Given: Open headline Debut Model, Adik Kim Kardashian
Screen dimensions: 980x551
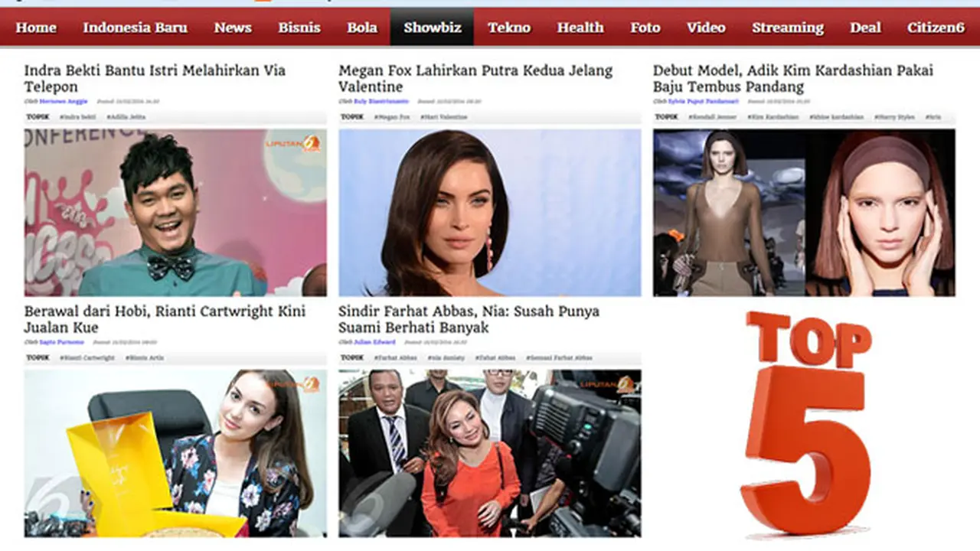Looking at the screenshot, I should point(793,78).
